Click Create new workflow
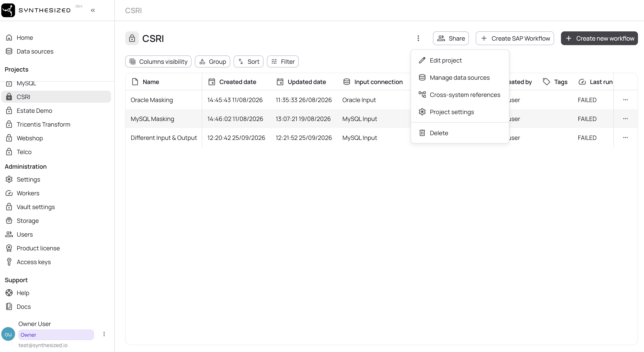This screenshot has height=352, width=644. [599, 38]
